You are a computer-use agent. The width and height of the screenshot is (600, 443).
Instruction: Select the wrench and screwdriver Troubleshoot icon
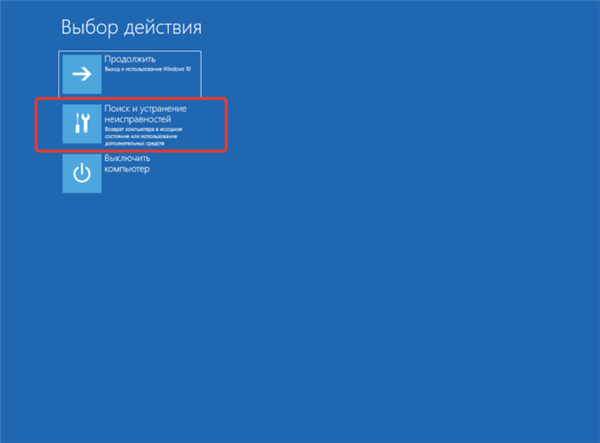pyautogui.click(x=82, y=124)
